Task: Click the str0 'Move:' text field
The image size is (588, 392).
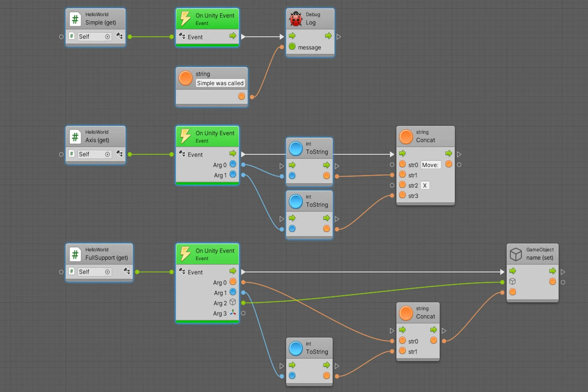Action: pyautogui.click(x=430, y=165)
